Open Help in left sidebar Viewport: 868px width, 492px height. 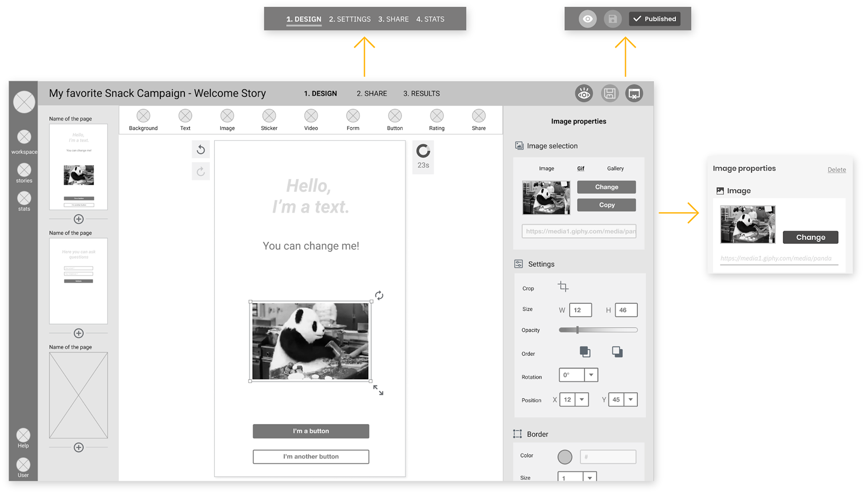(24, 438)
